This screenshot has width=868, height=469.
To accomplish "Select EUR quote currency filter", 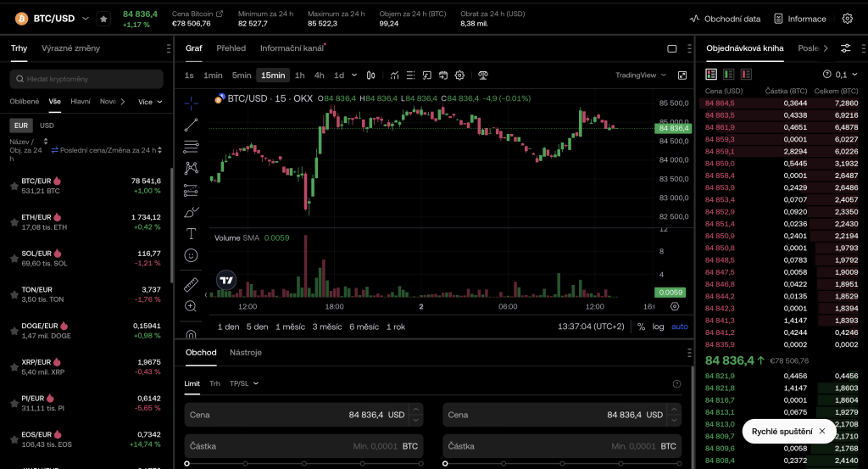I will pyautogui.click(x=21, y=126).
